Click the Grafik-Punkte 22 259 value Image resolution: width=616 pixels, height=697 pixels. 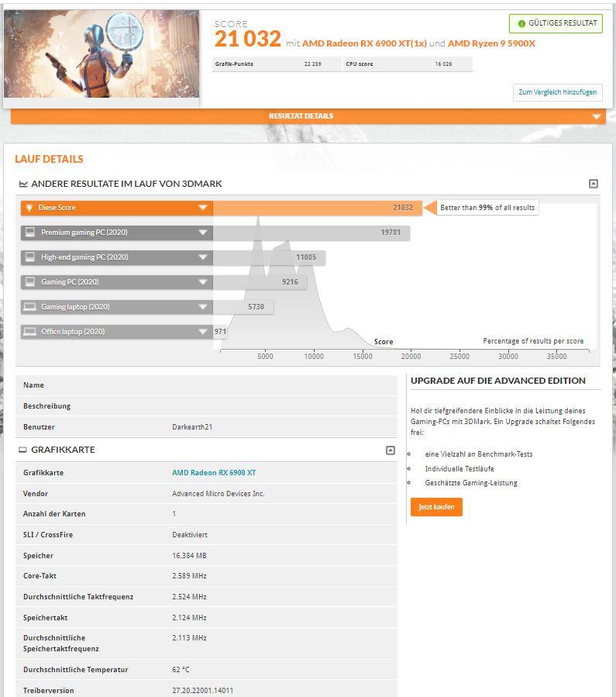(x=313, y=64)
